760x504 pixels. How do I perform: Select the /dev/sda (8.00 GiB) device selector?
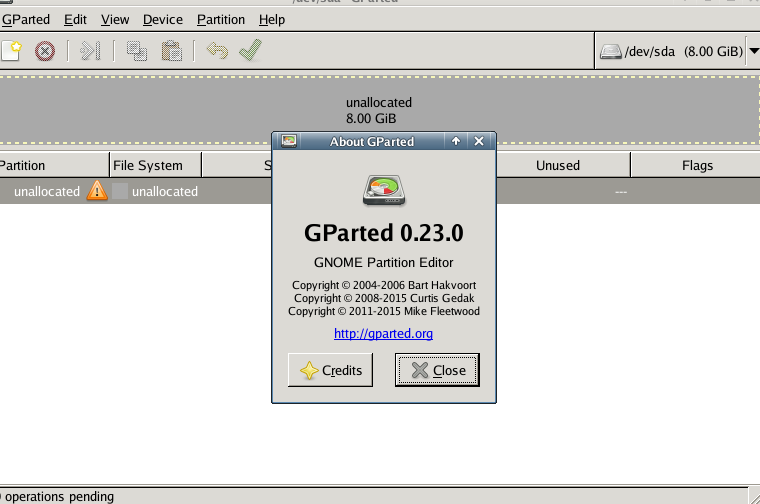tap(677, 51)
